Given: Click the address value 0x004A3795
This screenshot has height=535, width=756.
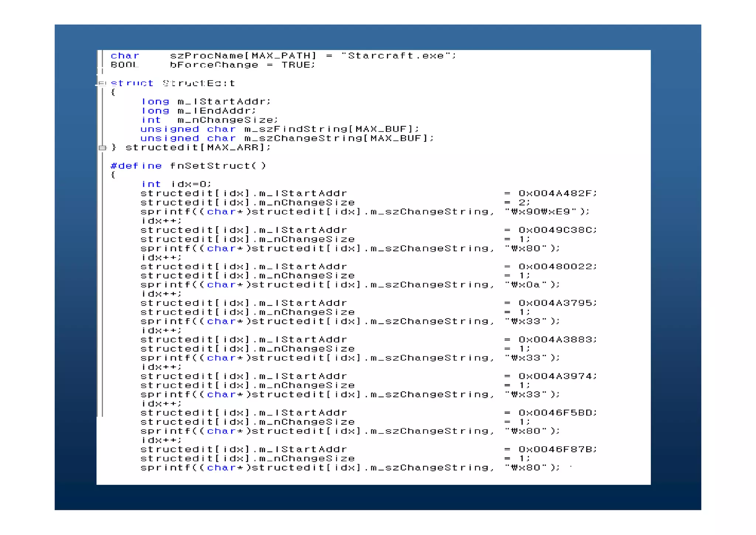Looking at the screenshot, I should click(x=556, y=303).
